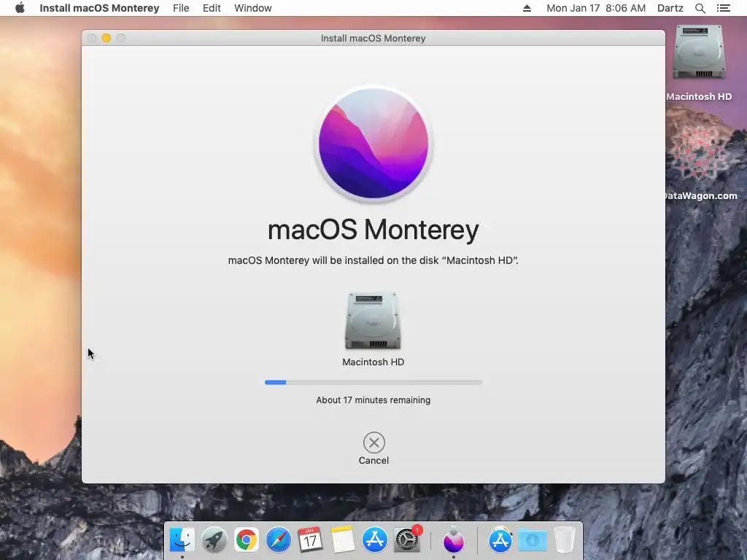Viewport: 747px width, 560px height.
Task: Click the 'Macintosh HD' label under disk icon
Action: [x=373, y=362]
